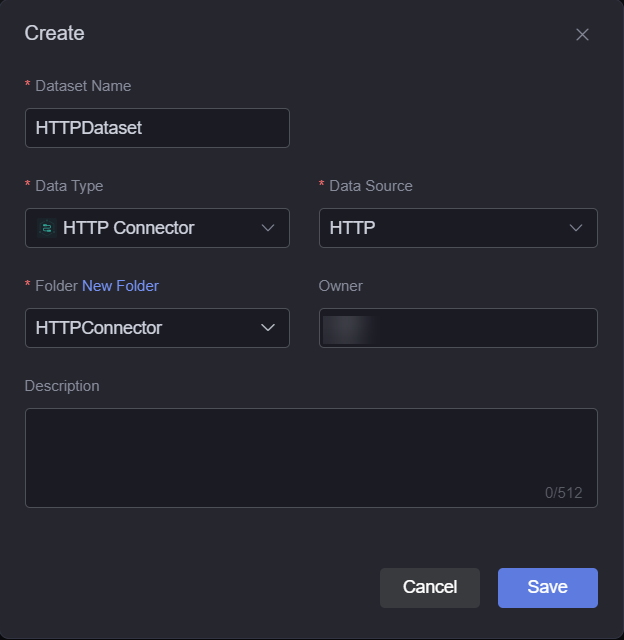Image resolution: width=624 pixels, height=640 pixels.
Task: Expand the Folder chevron arrow
Action: [268, 328]
